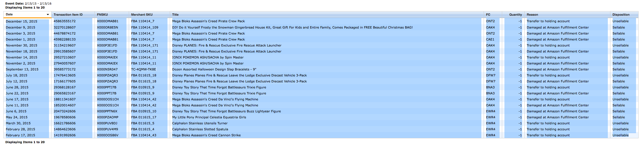Viewport: 644px width, 146px height.
Task: Click Da Vinci's Flying Machine title, June 11
Action: tap(215, 105)
